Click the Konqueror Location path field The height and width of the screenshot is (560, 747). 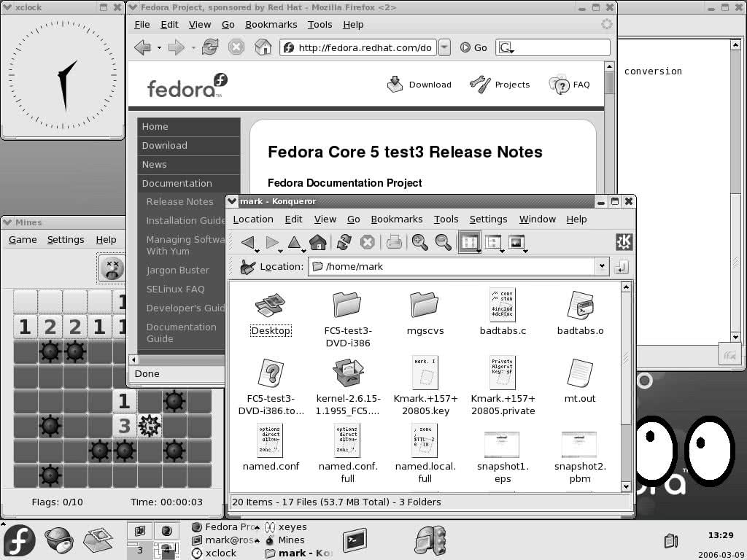tap(452, 267)
